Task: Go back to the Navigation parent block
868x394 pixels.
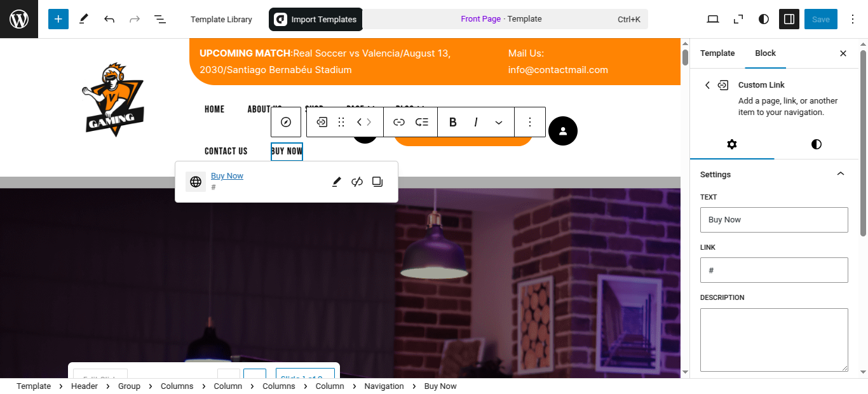Action: tap(707, 85)
